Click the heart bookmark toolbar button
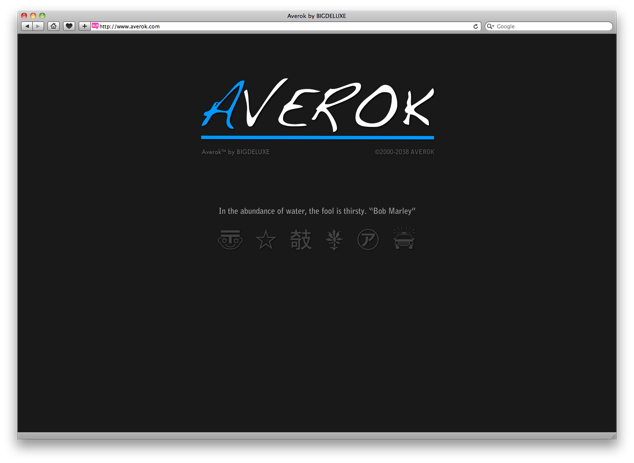634x463 pixels. [x=69, y=26]
